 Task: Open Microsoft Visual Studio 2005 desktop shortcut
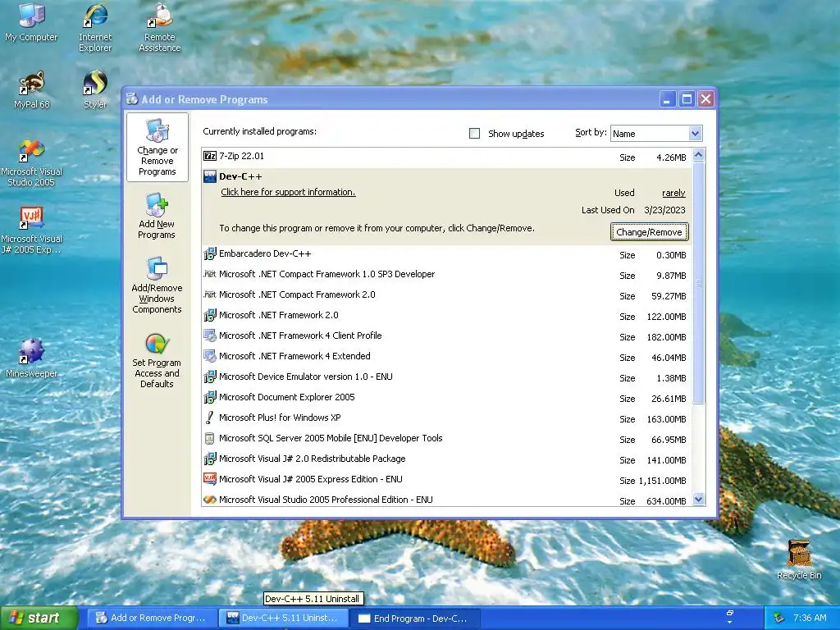[32, 163]
